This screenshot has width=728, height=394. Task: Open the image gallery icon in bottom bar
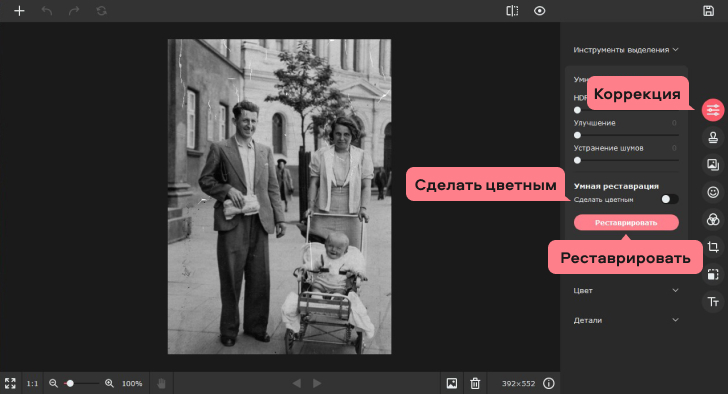[x=452, y=383]
